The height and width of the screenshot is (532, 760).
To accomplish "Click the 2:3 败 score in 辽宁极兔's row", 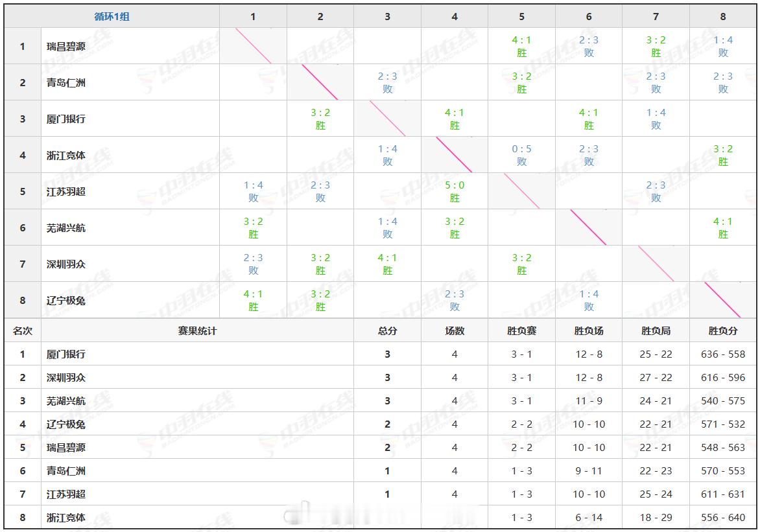I will [455, 301].
